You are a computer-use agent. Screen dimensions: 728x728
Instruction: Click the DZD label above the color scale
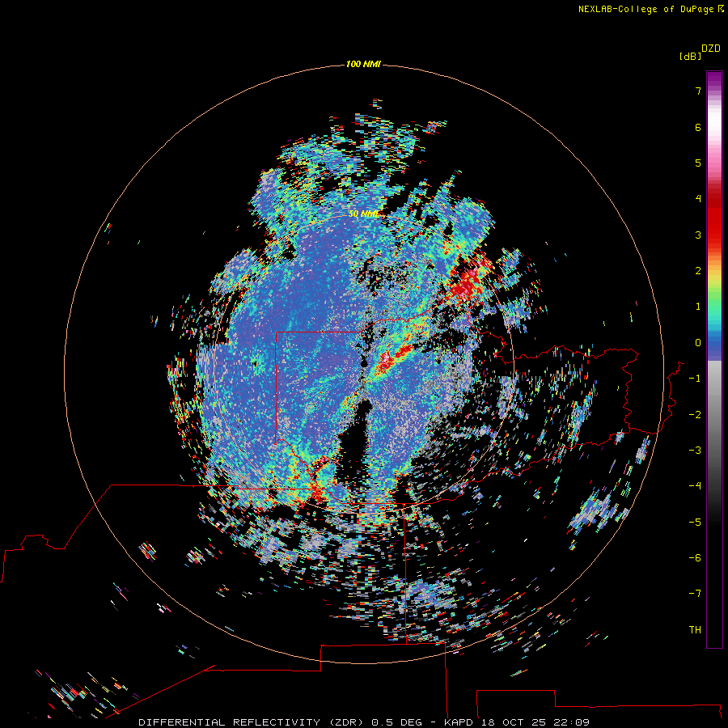(711, 49)
